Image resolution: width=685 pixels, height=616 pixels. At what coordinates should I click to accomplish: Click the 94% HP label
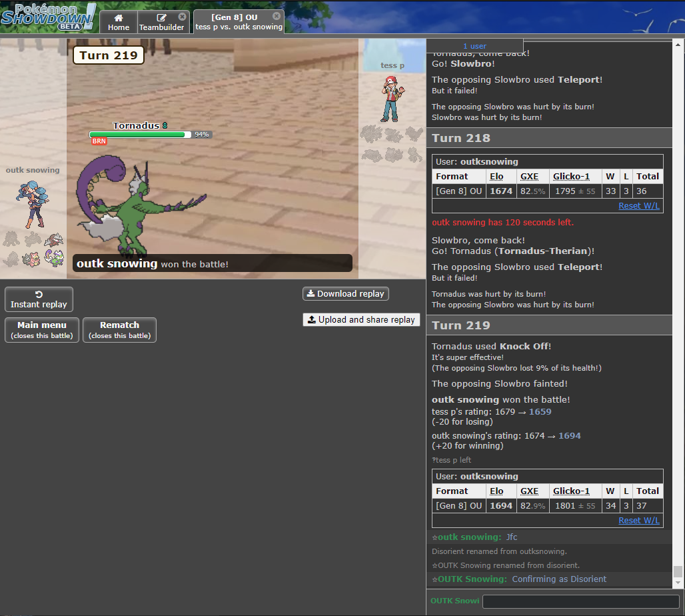pos(201,135)
